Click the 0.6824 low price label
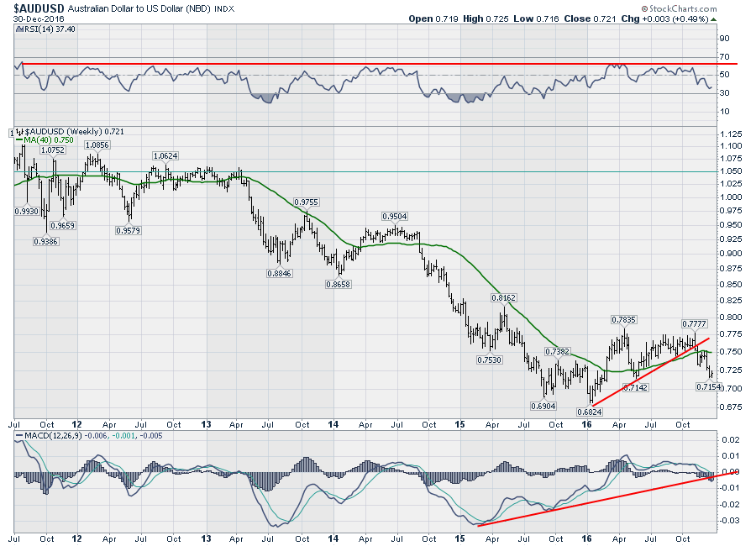 590,412
